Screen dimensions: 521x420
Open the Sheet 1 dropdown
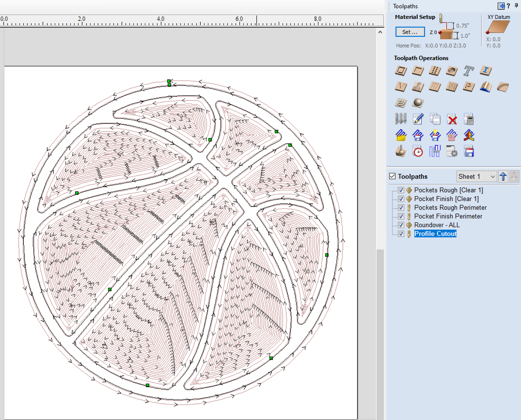(x=476, y=176)
